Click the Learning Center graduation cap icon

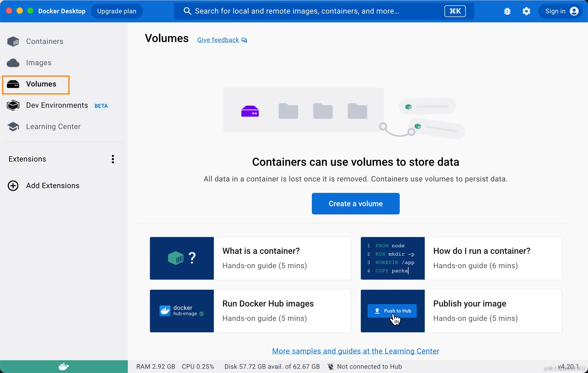coord(13,127)
